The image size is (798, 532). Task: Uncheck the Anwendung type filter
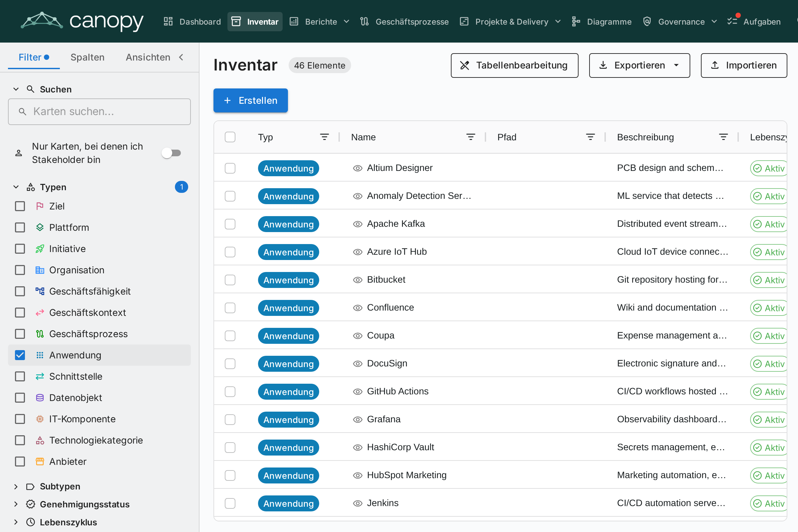tap(20, 355)
